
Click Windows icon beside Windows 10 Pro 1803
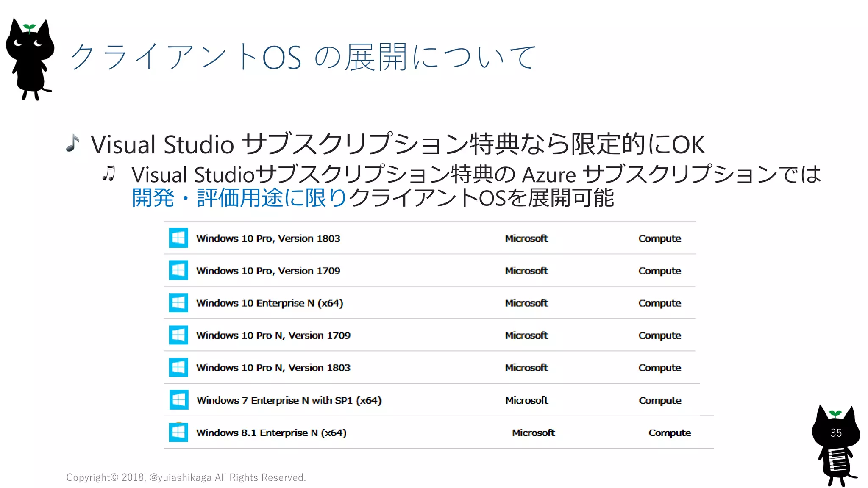(178, 238)
